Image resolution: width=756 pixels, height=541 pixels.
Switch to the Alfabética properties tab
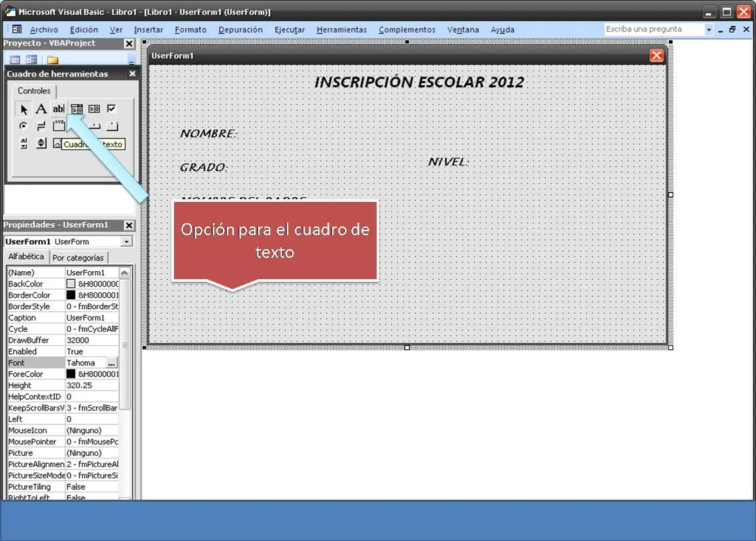point(26,257)
